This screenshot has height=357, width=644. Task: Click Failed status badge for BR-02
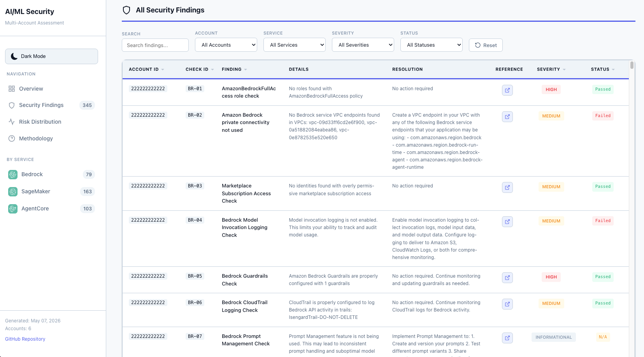point(603,116)
